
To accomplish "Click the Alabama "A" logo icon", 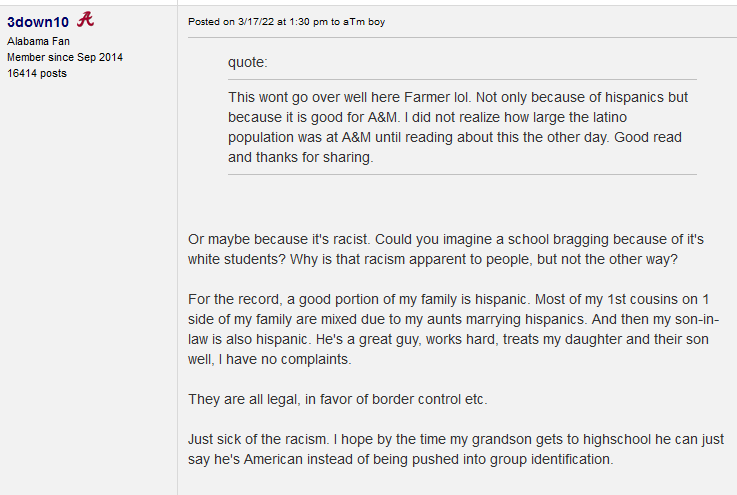I will 86,20.
